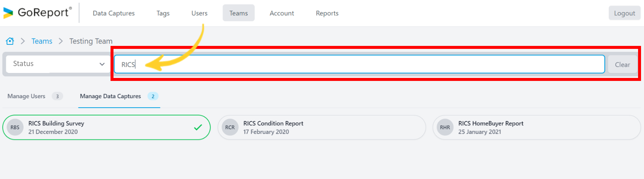Click the date 21 December 2020
This screenshot has width=644, height=179.
click(x=53, y=132)
